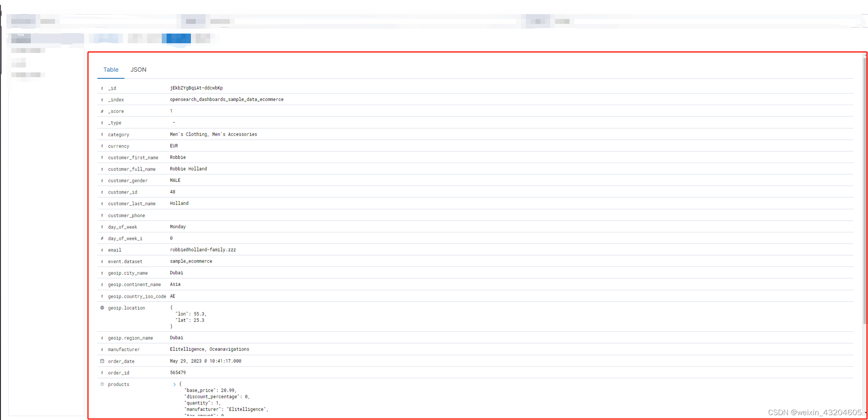Click the Dubai value for geoip.region_name

(x=176, y=338)
